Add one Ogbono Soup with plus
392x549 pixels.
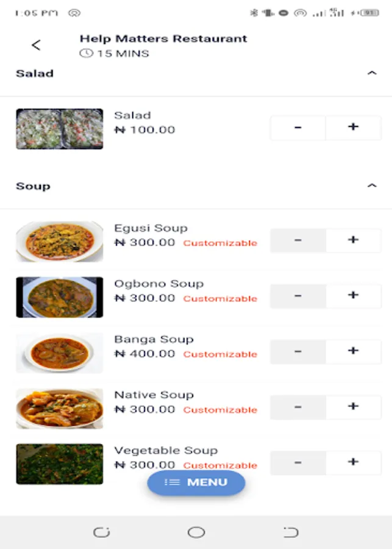[x=353, y=296]
